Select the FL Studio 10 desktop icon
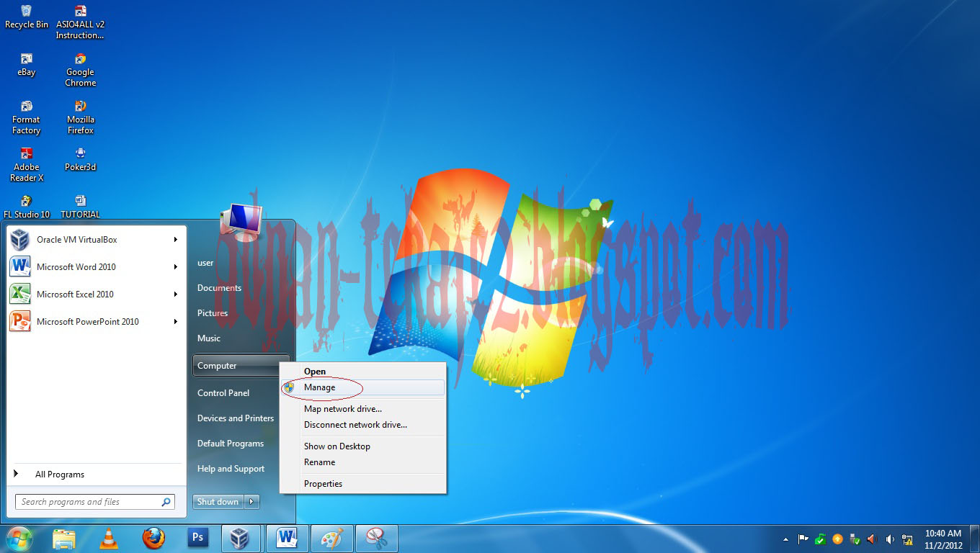 coord(26,207)
